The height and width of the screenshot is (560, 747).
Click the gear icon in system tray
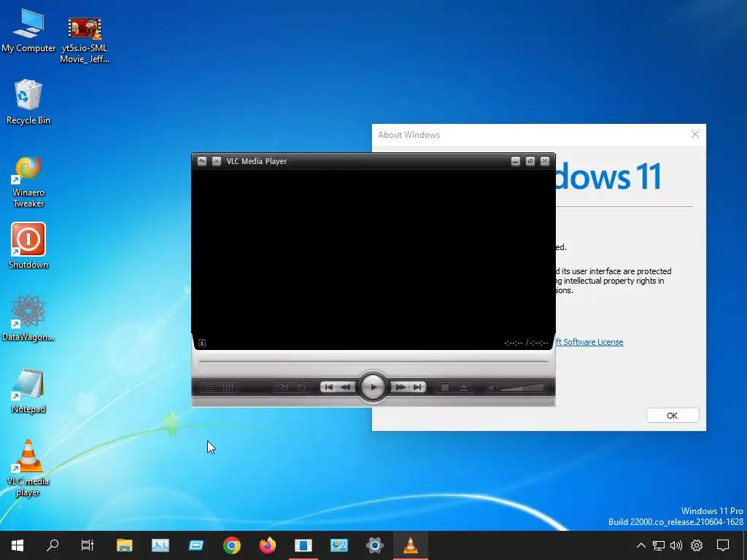[x=697, y=545]
